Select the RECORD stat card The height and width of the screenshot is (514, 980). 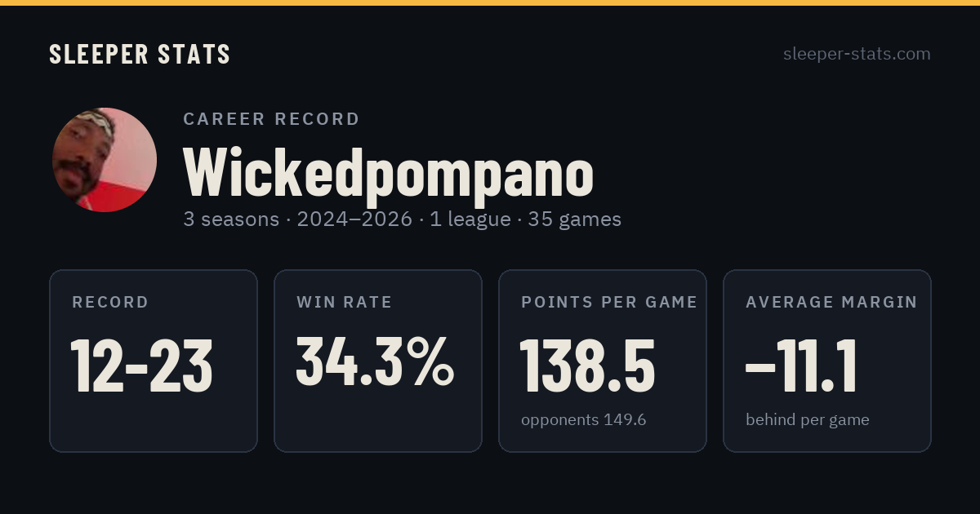(154, 361)
